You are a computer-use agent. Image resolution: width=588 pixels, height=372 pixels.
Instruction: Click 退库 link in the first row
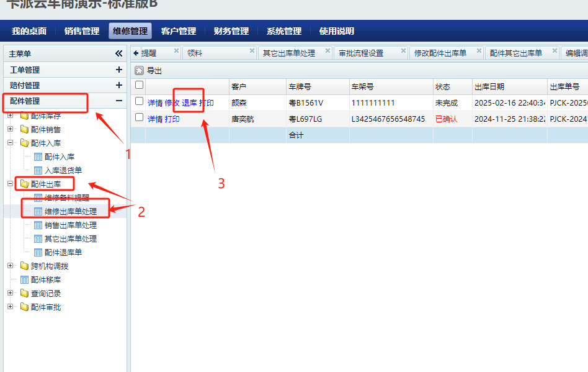point(189,103)
